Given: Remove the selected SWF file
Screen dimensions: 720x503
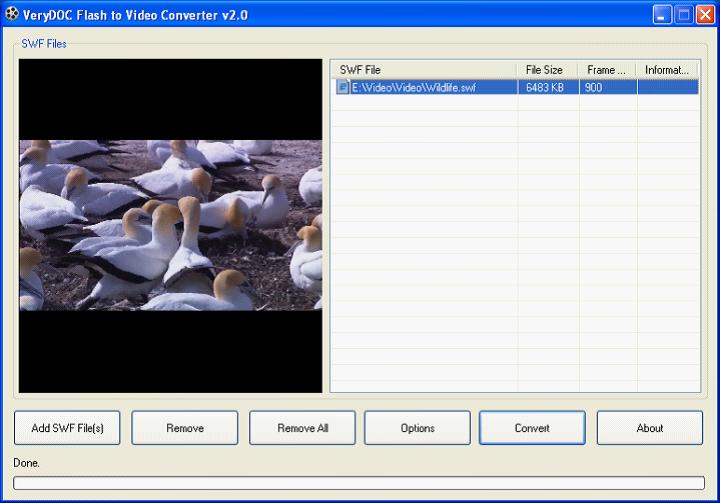Looking at the screenshot, I should (185, 428).
